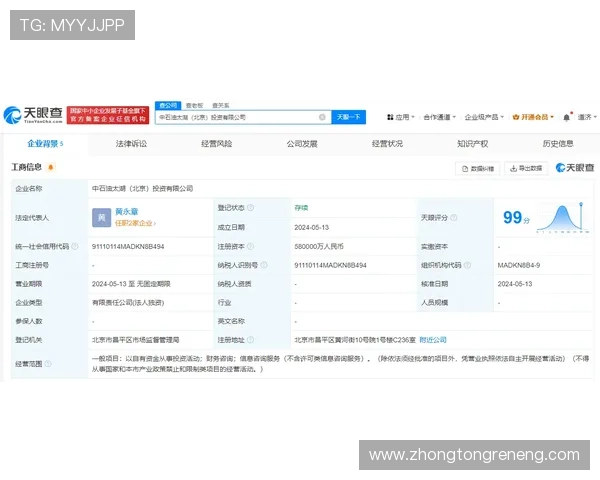Click the help icon next to 登记状态

click(x=251, y=207)
